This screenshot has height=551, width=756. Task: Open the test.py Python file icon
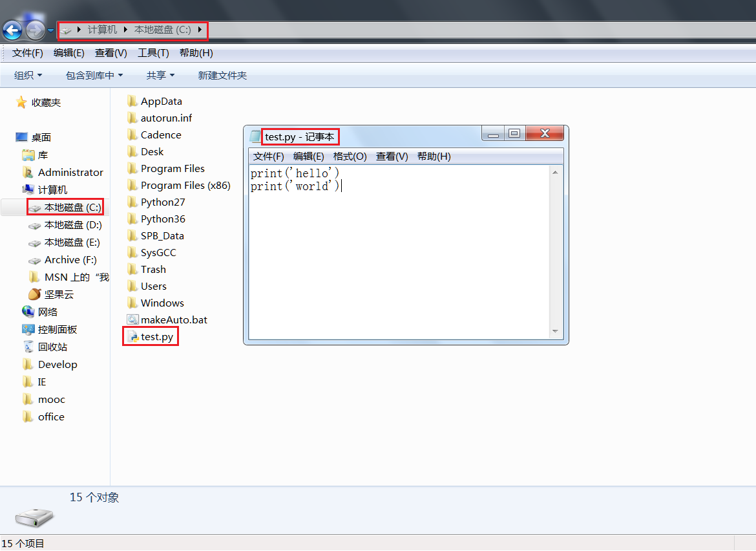click(x=132, y=337)
